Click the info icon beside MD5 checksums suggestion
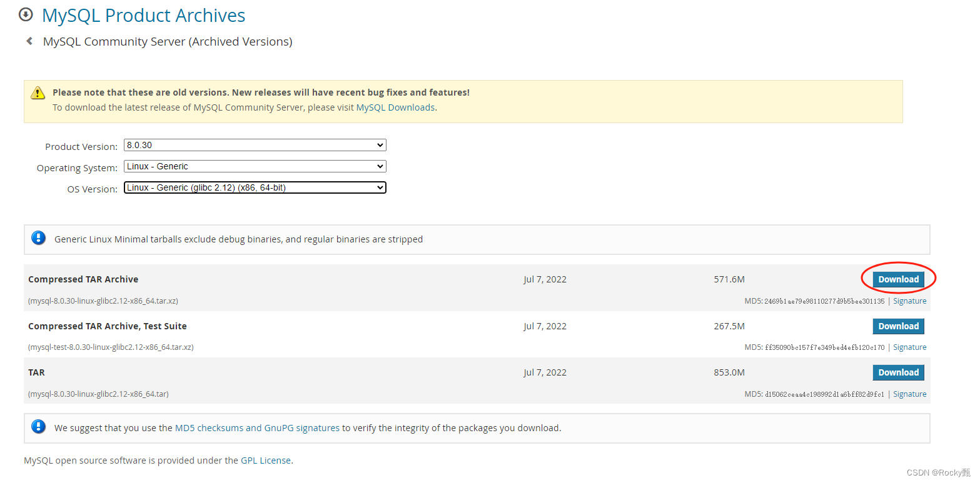 [x=39, y=427]
